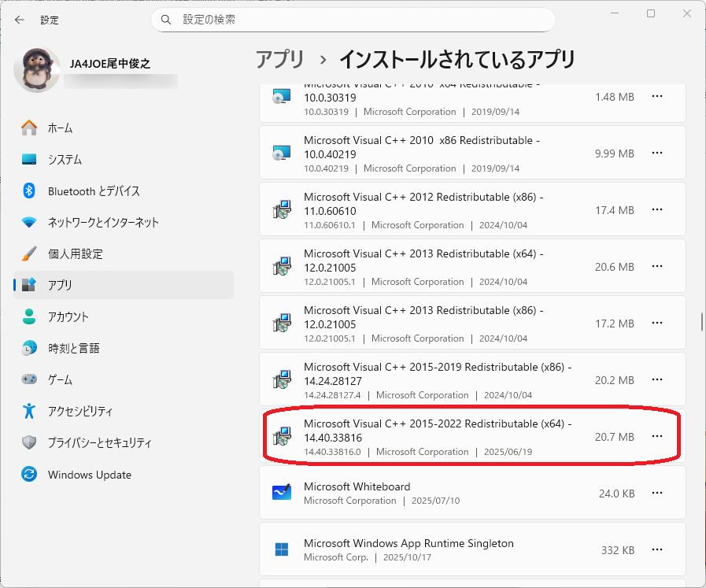Click the Visual C++ 2013 x64 app icon

tap(282, 267)
